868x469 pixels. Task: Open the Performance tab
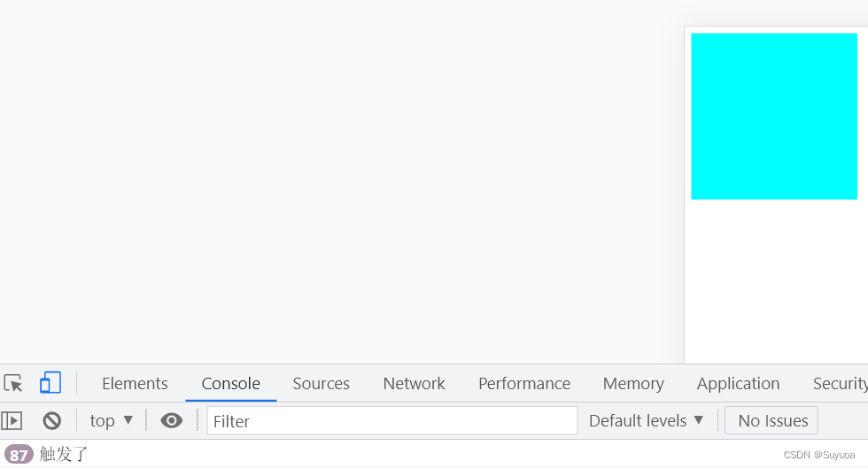[x=524, y=384]
